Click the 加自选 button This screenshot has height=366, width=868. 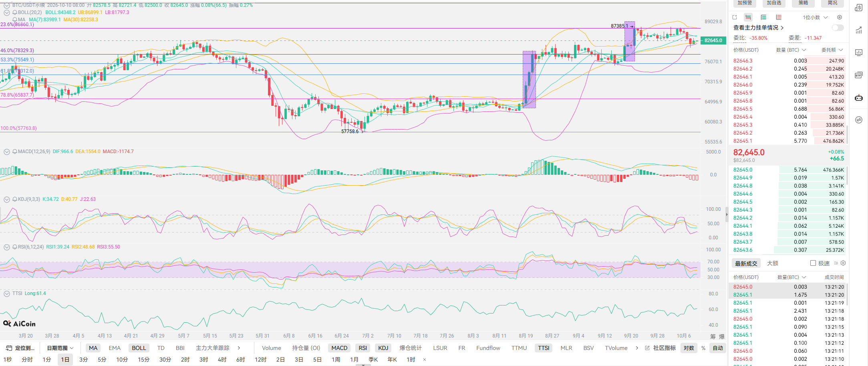774,3
